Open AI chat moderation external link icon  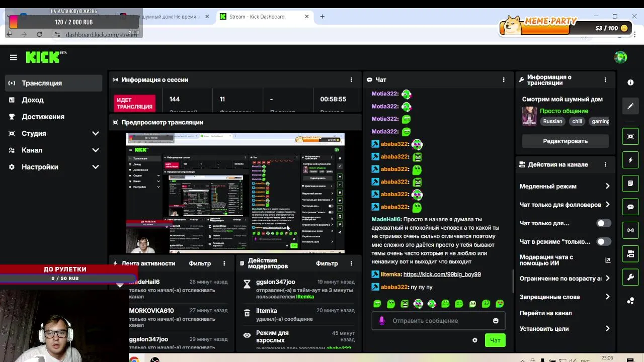coord(608,260)
